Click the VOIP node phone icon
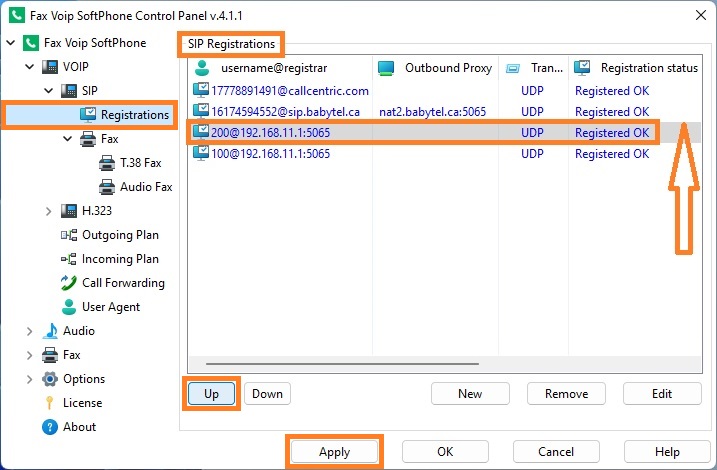Image resolution: width=717 pixels, height=470 pixels. [50, 67]
